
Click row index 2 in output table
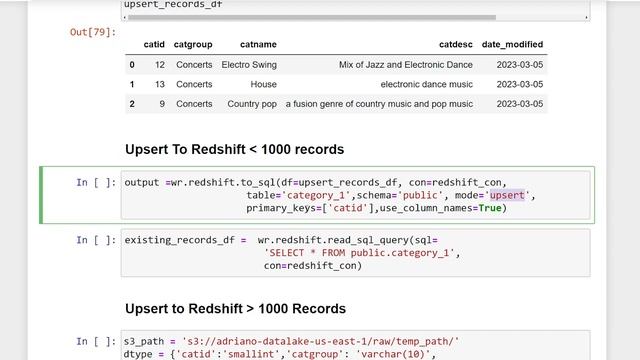pos(132,104)
